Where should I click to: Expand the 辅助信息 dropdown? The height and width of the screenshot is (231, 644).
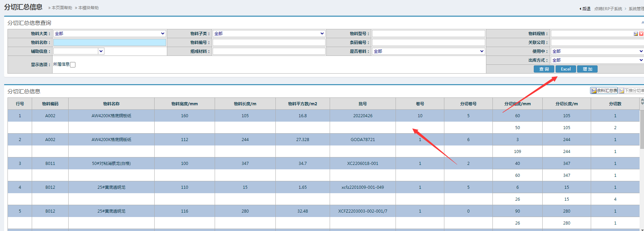pos(79,51)
